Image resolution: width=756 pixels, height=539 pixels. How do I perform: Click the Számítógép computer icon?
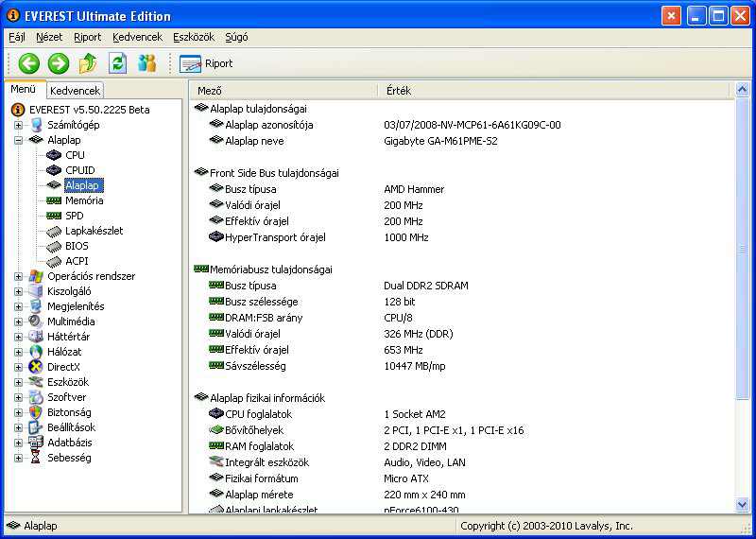click(36, 125)
